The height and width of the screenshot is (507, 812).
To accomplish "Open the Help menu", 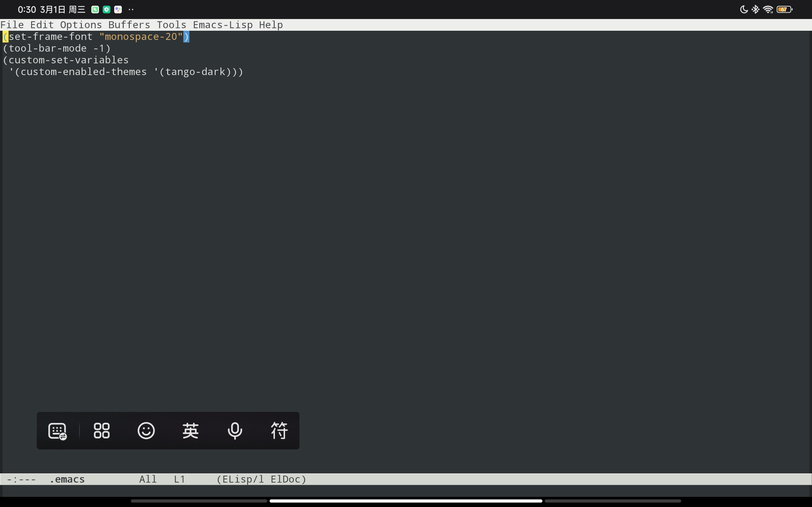I will [x=271, y=25].
